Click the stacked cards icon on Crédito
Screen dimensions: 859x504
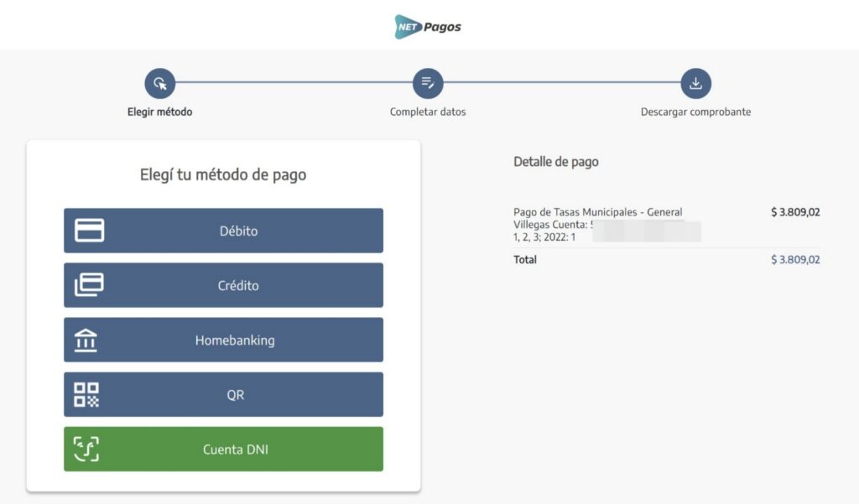coord(90,285)
